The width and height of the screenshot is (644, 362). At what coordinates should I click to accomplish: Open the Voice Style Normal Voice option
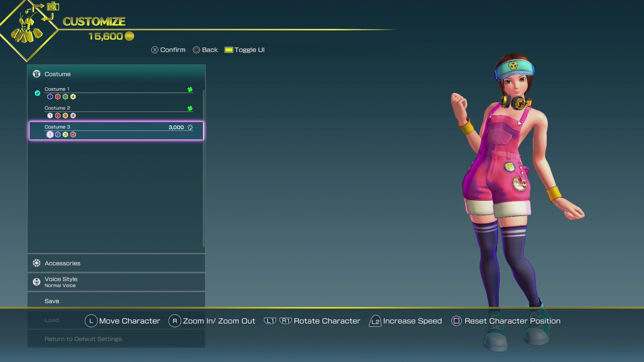tap(116, 282)
